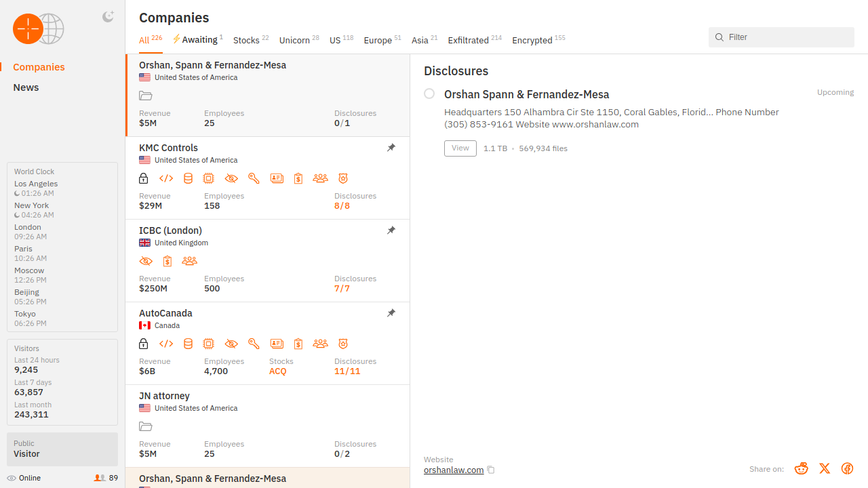This screenshot has width=868, height=488.
Task: Click lock icon in KMC Controls row
Action: click(144, 178)
